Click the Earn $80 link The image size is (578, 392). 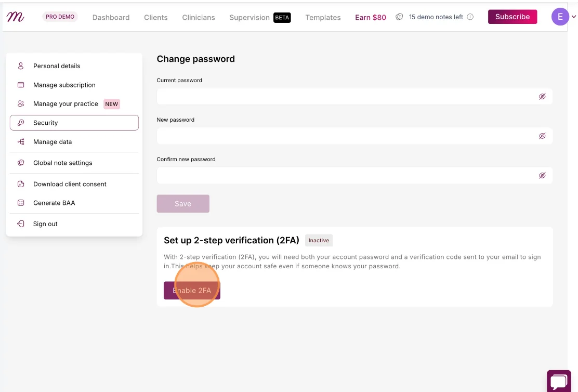pos(371,17)
